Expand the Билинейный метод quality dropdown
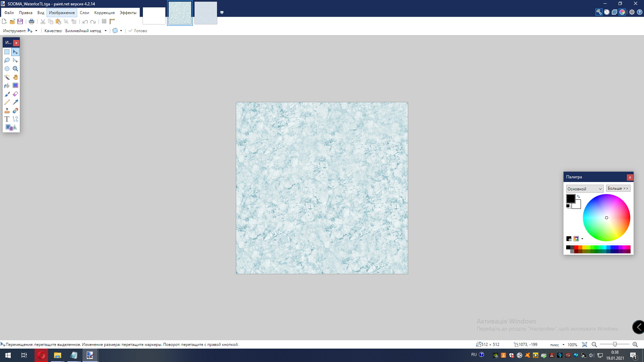Screen dimensions: 644x362 106,31
